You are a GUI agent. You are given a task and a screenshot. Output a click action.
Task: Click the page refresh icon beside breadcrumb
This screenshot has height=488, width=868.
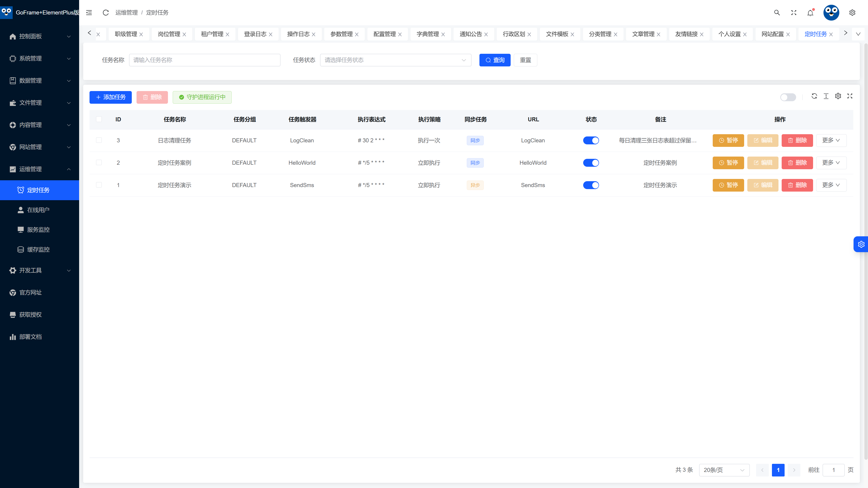tap(106, 12)
